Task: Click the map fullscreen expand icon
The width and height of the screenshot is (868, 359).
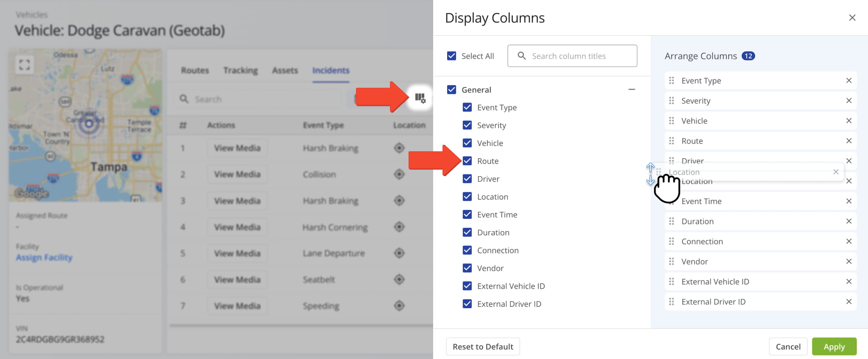Action: pyautogui.click(x=25, y=65)
